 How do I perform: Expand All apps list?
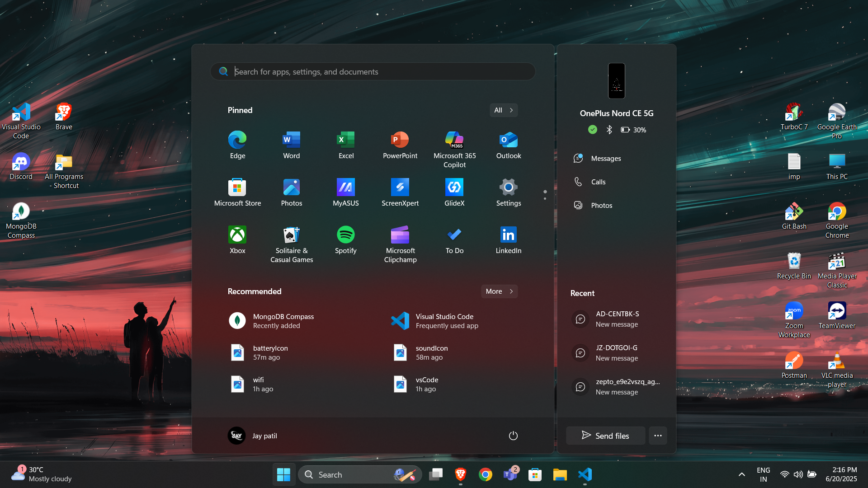pos(504,110)
